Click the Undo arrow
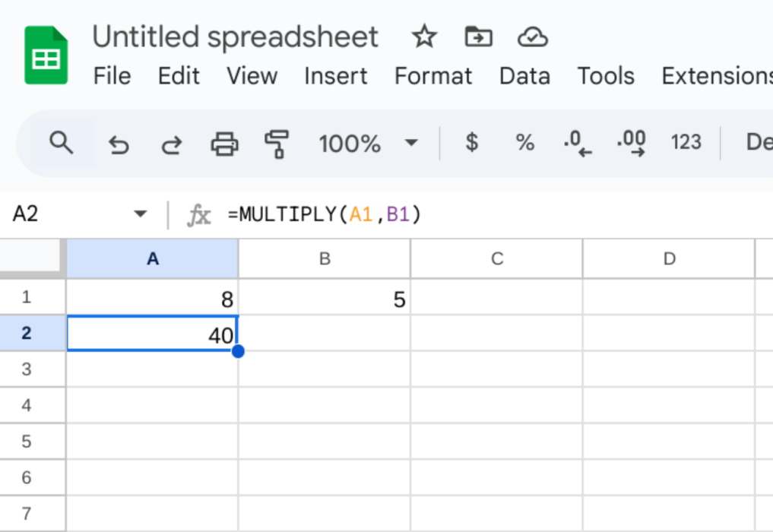Image resolution: width=773 pixels, height=532 pixels. pos(118,143)
